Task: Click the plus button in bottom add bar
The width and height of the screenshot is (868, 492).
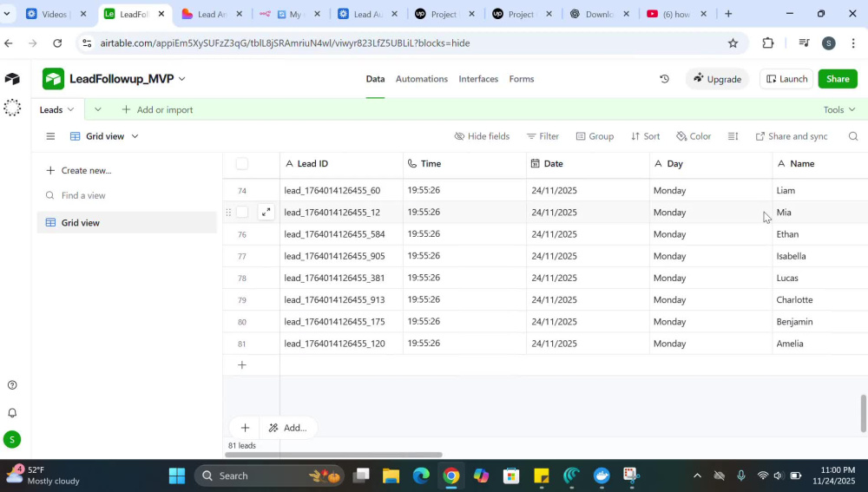Action: (246, 428)
